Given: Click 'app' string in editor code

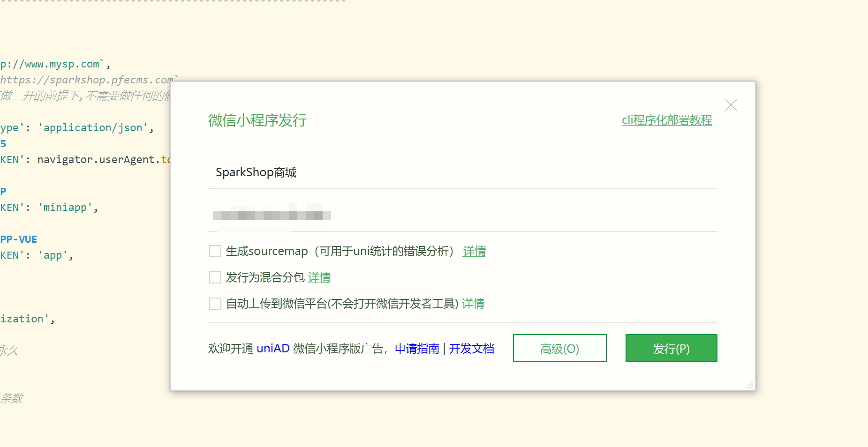Looking at the screenshot, I should point(53,255).
